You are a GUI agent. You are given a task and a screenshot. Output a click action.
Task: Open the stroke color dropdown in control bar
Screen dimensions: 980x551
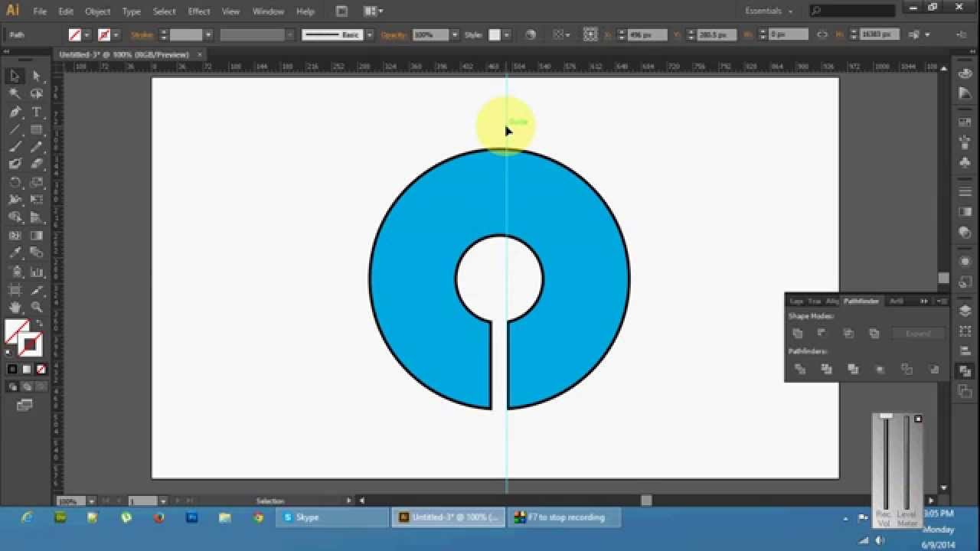[x=116, y=35]
